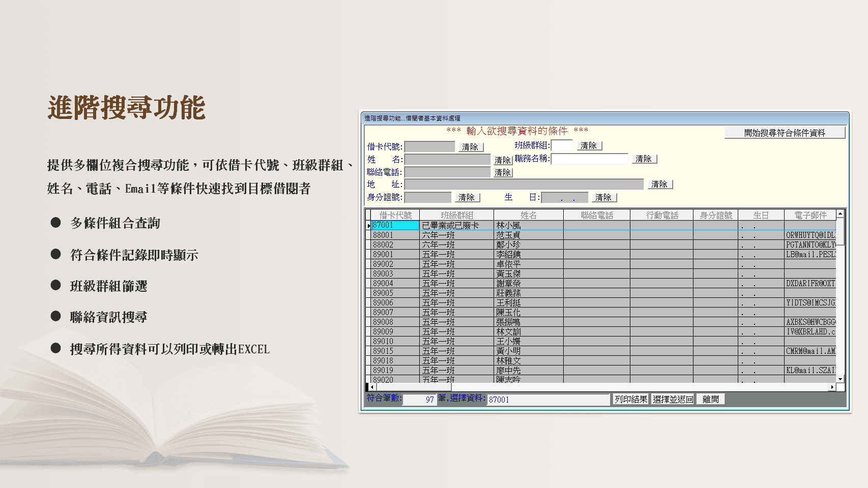The image size is (868, 488).
Task: Clear the 職務名稱 field with its 清除 button
Action: pyautogui.click(x=644, y=158)
